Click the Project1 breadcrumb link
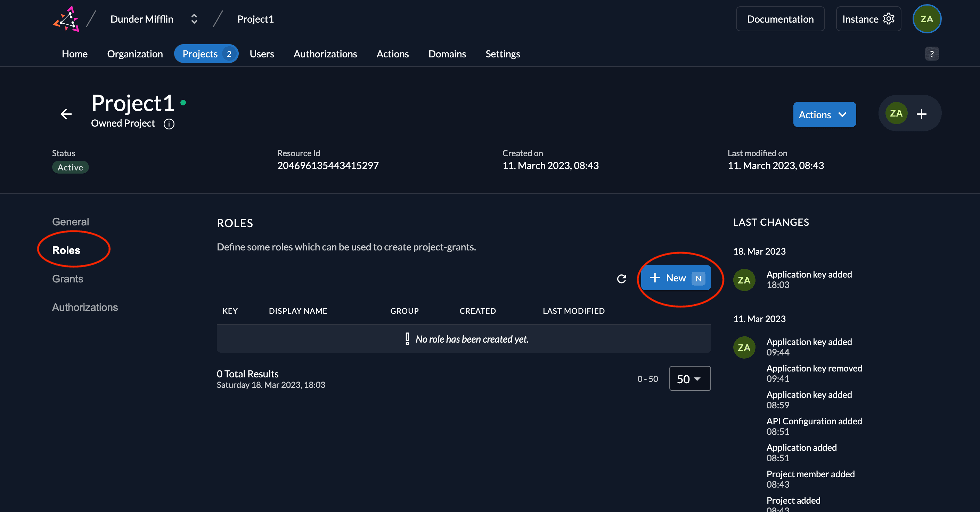This screenshot has width=980, height=512. (255, 19)
